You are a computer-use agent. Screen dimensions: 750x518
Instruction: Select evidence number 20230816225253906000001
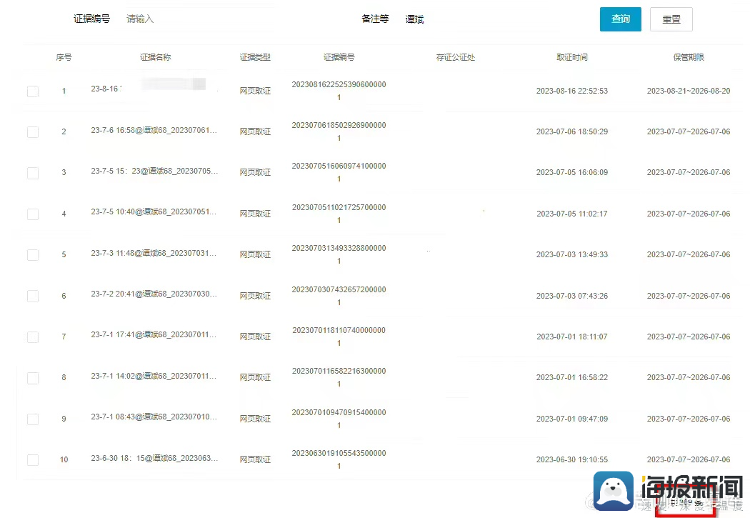pos(339,91)
